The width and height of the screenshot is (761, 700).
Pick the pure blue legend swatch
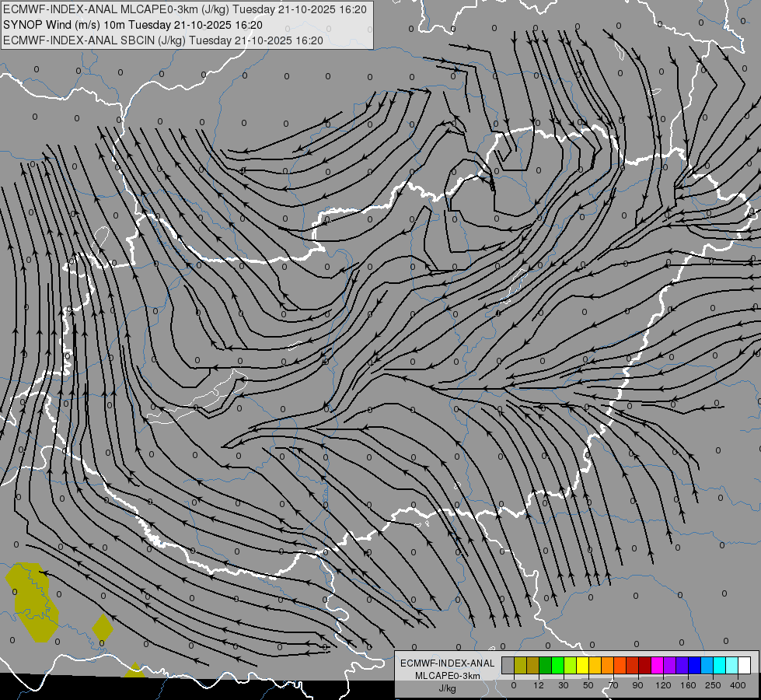[695, 665]
